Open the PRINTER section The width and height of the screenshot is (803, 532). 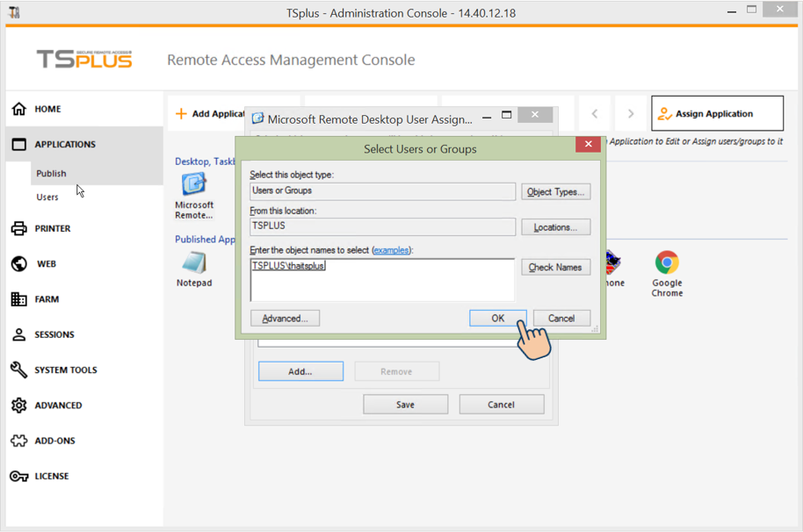click(x=52, y=228)
